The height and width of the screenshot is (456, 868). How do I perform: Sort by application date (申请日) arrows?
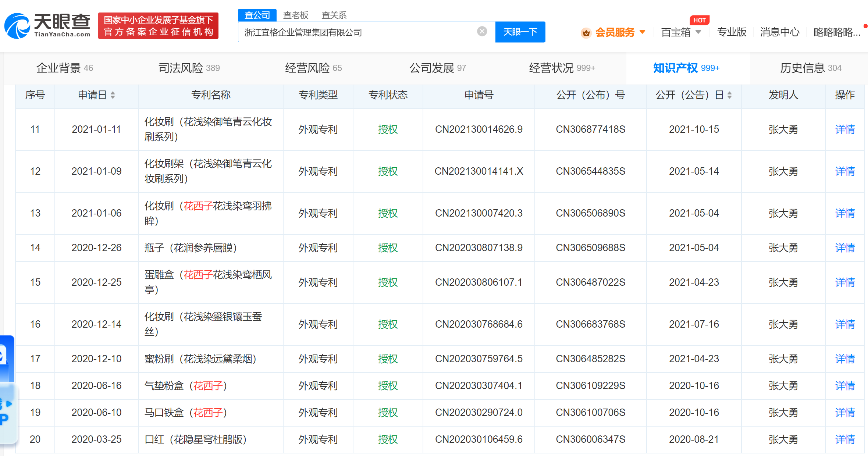tap(113, 95)
